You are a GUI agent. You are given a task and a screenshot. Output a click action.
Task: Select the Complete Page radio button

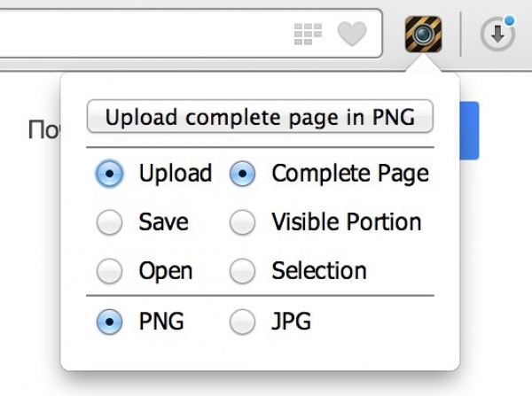pos(242,174)
